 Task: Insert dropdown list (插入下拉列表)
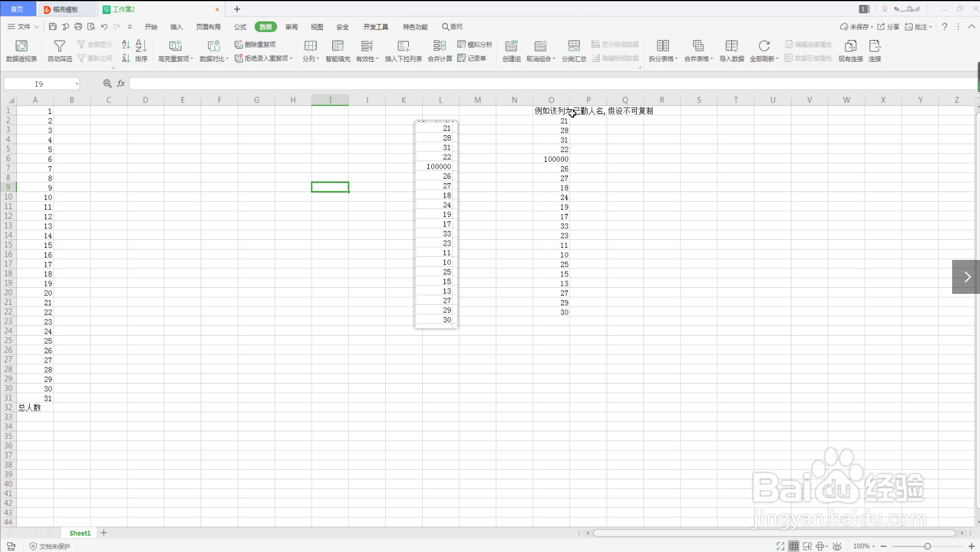click(x=403, y=51)
